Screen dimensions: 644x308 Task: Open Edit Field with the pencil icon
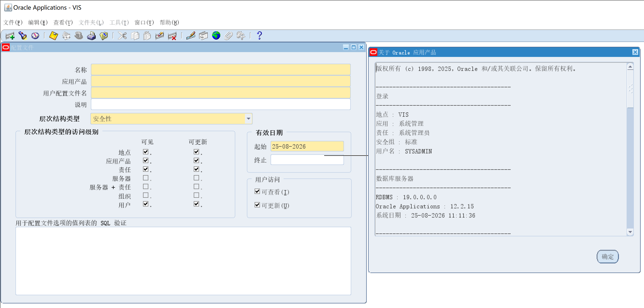point(191,36)
